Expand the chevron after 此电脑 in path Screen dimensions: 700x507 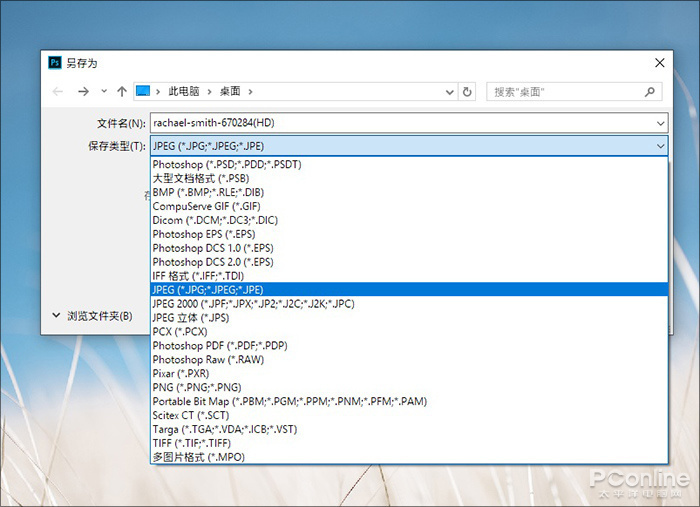point(209,92)
